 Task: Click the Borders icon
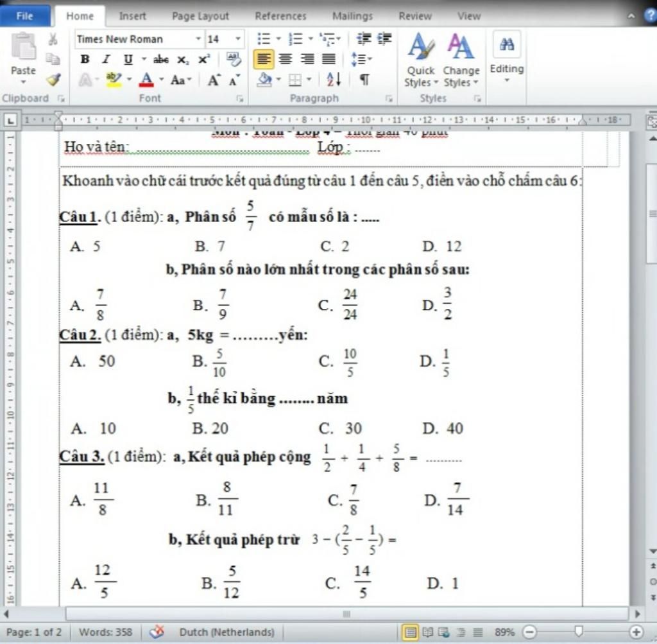[295, 80]
